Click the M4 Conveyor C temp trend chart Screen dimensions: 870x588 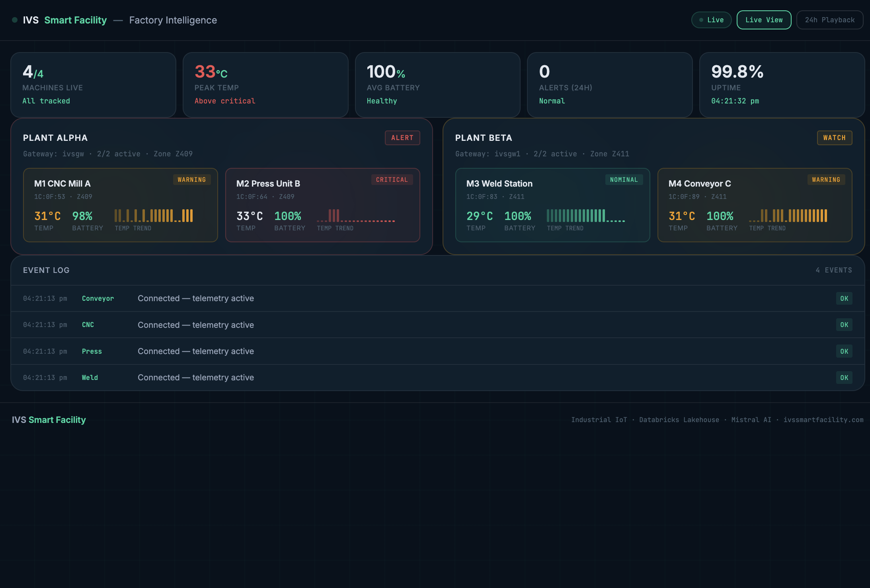788,216
